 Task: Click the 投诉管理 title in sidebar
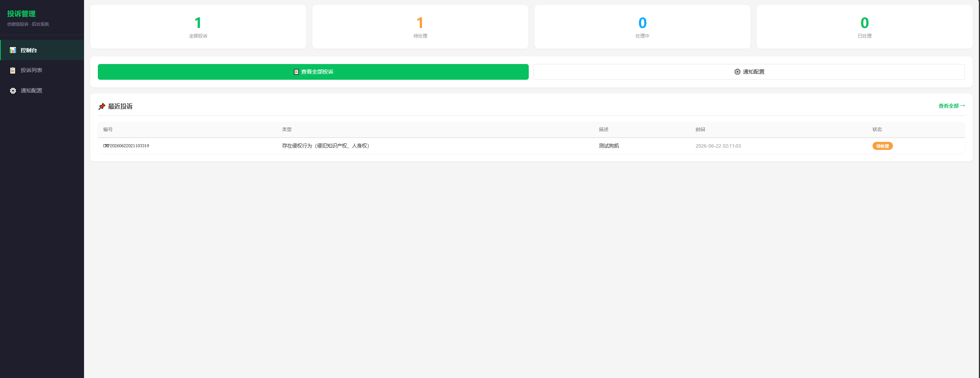click(x=21, y=14)
